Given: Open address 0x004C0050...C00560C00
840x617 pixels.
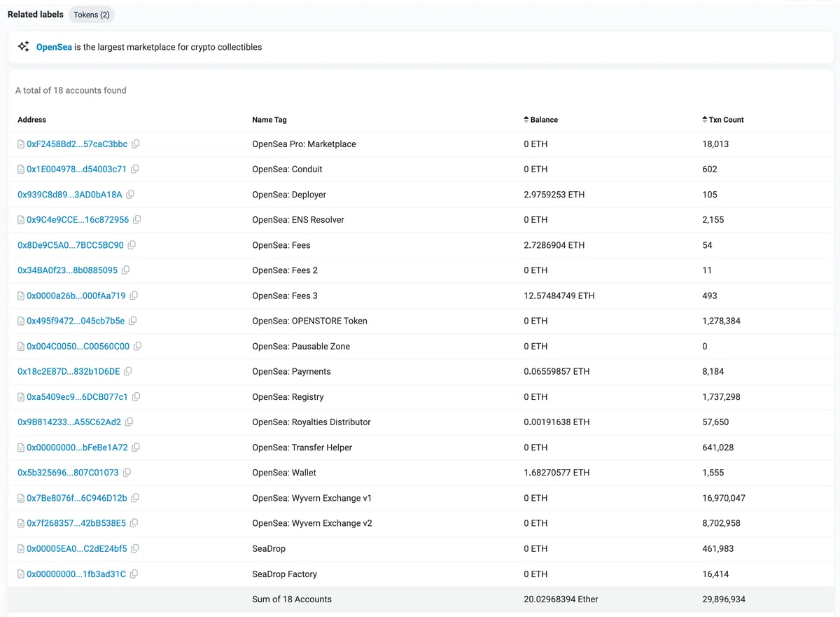Looking at the screenshot, I should coord(78,346).
